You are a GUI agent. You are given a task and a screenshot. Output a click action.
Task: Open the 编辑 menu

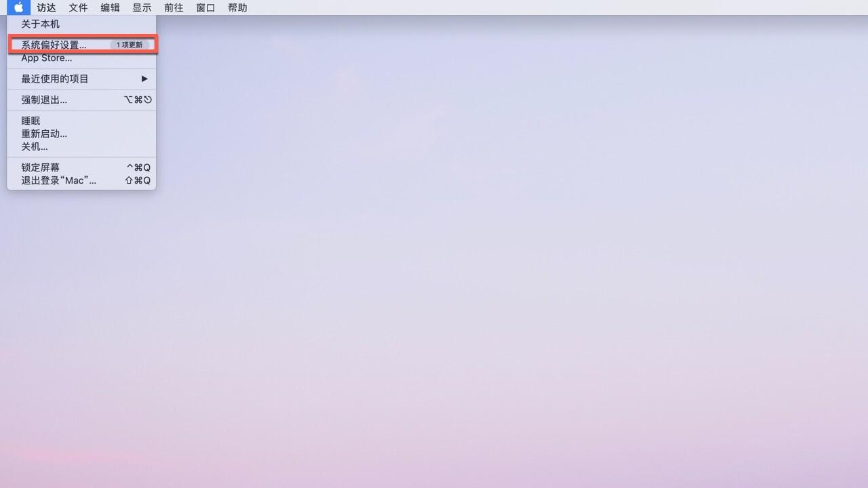(110, 7)
